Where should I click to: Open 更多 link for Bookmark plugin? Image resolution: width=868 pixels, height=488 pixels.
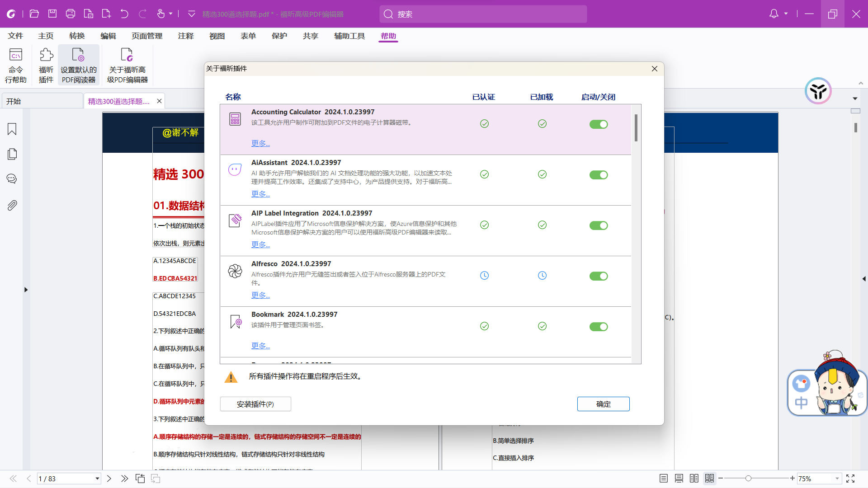click(261, 346)
